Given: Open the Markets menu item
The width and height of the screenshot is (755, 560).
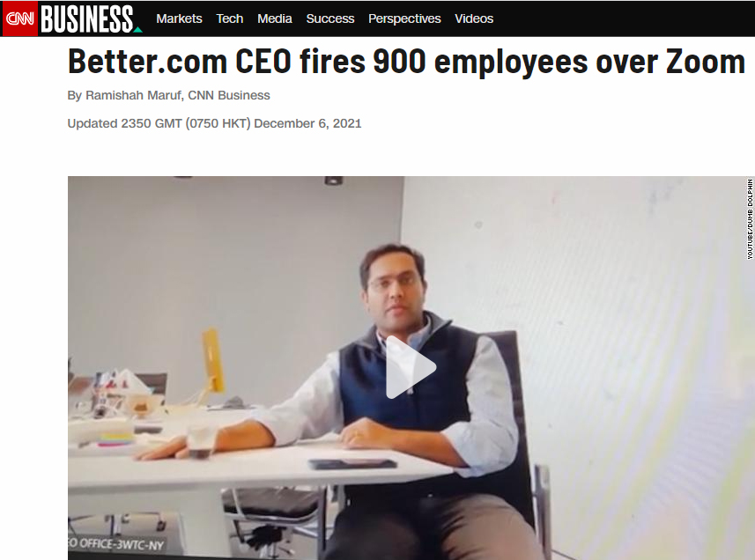Looking at the screenshot, I should click(179, 18).
